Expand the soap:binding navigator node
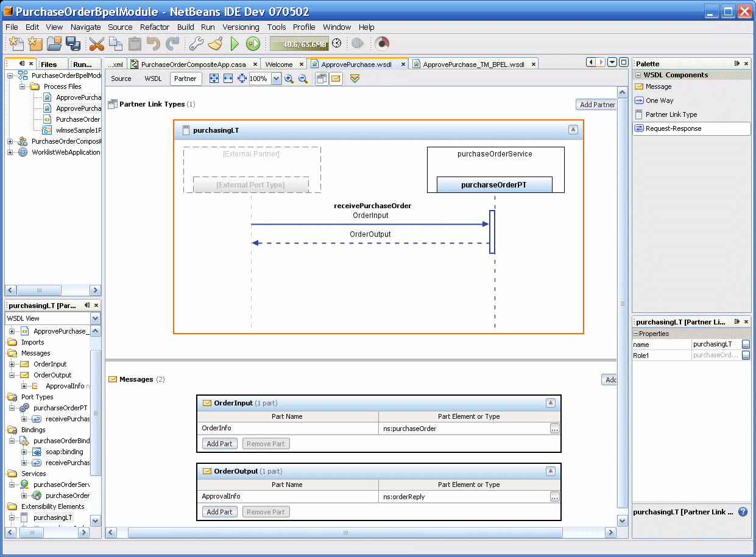The height and width of the screenshot is (557, 756). click(x=24, y=452)
